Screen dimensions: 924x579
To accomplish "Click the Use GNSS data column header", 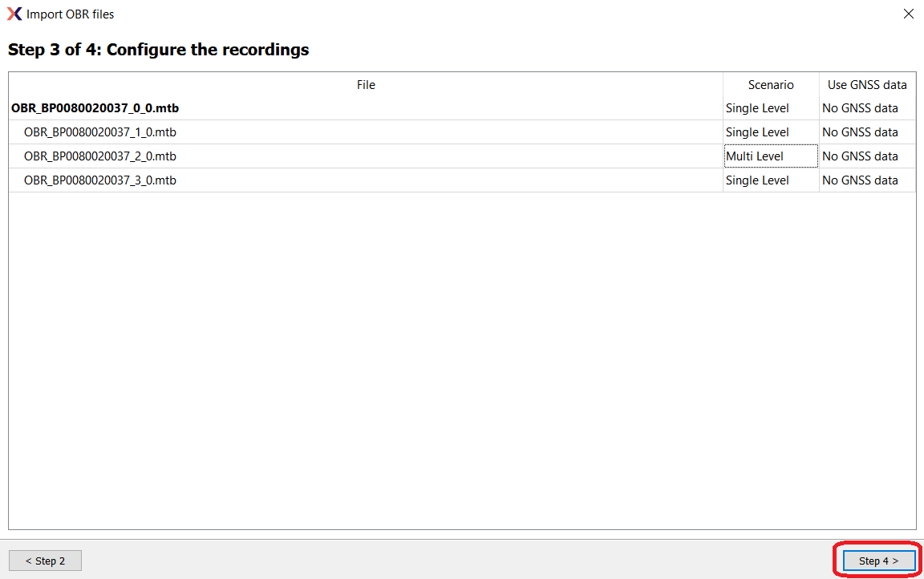I will 866,85.
